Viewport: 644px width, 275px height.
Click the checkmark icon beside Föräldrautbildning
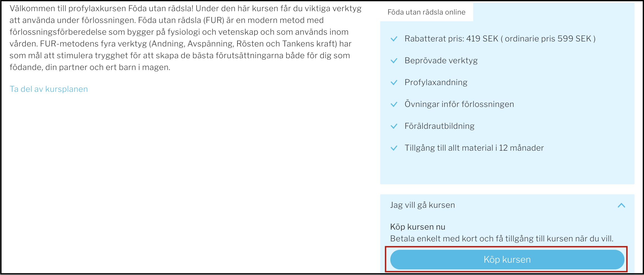(x=394, y=126)
